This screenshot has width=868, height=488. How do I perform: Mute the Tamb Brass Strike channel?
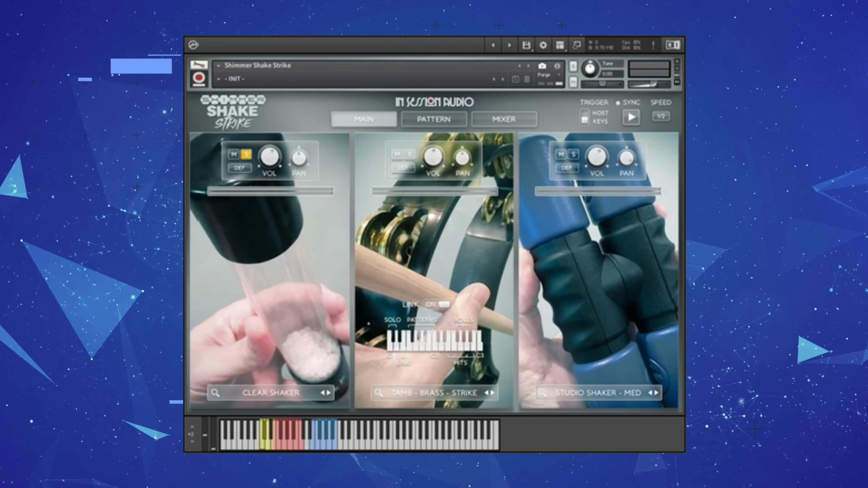[397, 155]
